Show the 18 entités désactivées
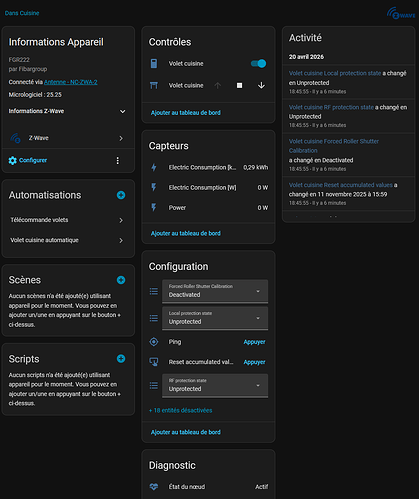 pos(180,410)
